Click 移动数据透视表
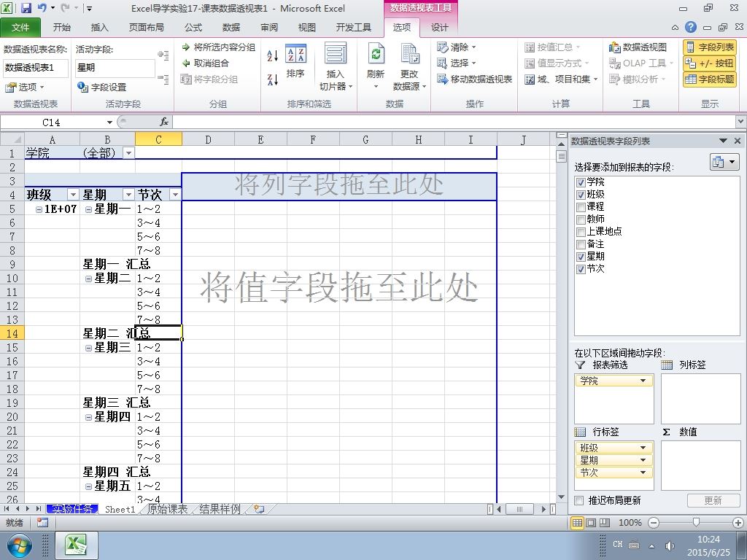Screen dimensions: 747x560 pyautogui.click(x=474, y=79)
